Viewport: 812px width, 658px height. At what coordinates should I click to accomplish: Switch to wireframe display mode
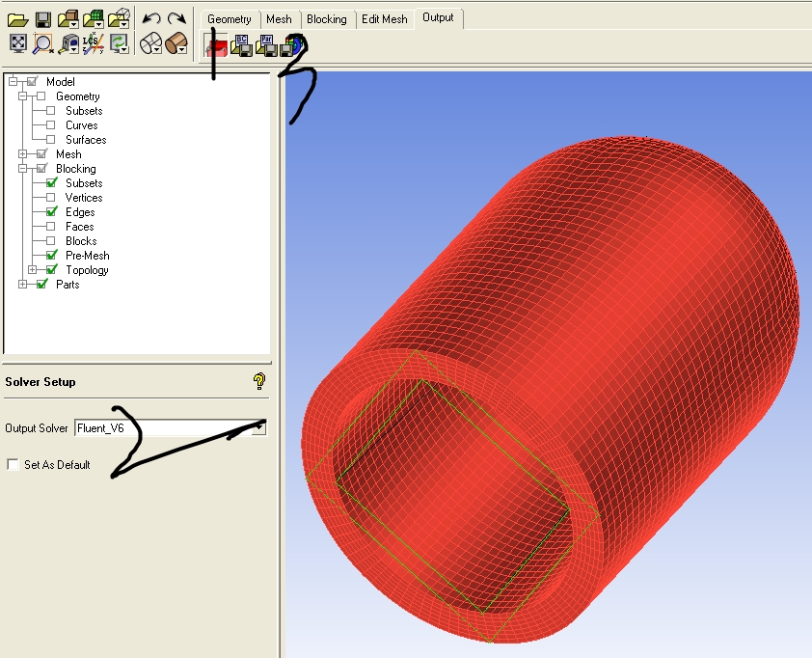pyautogui.click(x=151, y=43)
